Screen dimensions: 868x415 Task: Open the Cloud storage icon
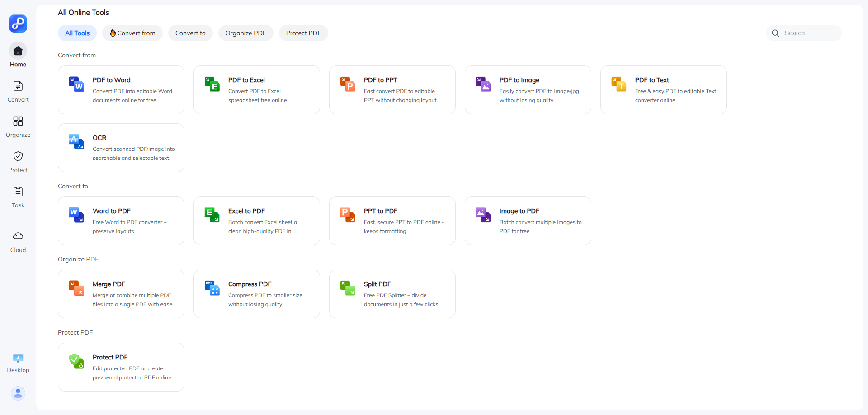[18, 237]
